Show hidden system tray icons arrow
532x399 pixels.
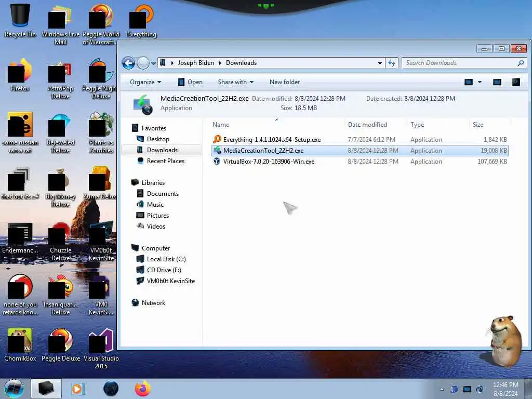(x=442, y=389)
